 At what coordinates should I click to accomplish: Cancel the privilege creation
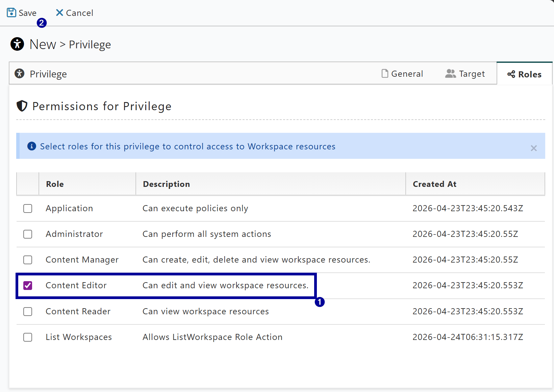point(74,13)
